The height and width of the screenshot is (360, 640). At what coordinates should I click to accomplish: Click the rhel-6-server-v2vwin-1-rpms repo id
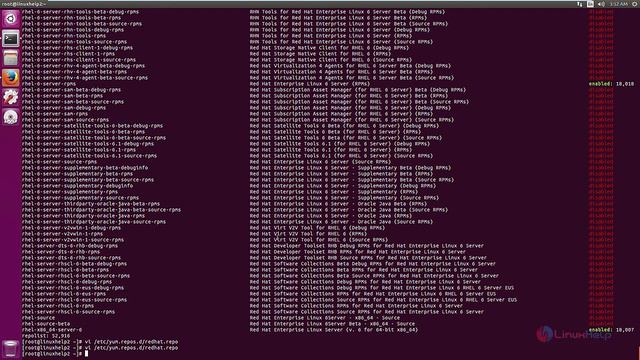[x=62, y=234]
